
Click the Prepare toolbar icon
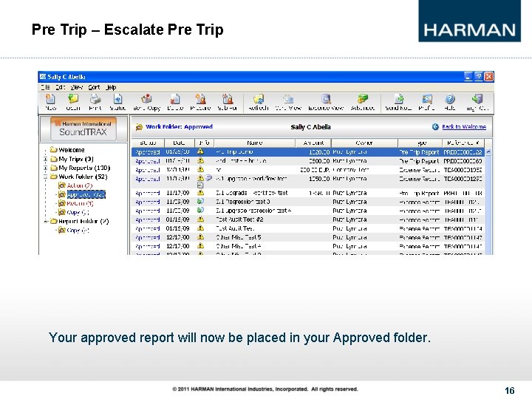(x=200, y=100)
